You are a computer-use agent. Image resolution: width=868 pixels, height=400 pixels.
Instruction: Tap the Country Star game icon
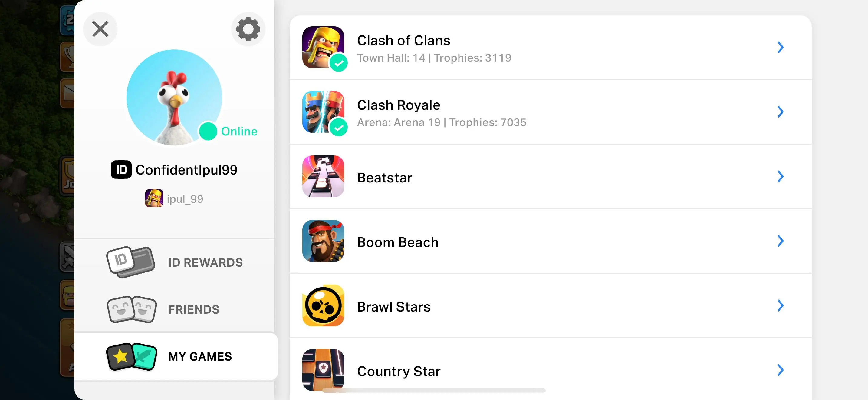[323, 369]
